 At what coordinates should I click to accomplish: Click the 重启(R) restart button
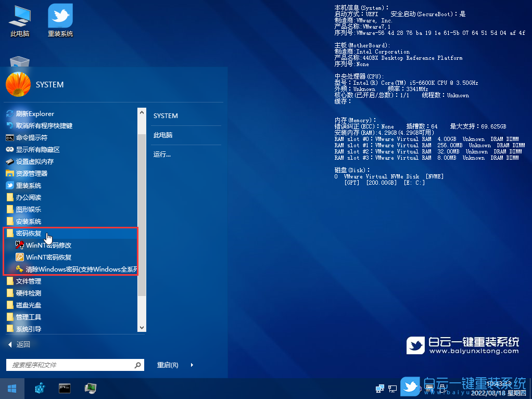coord(168,365)
